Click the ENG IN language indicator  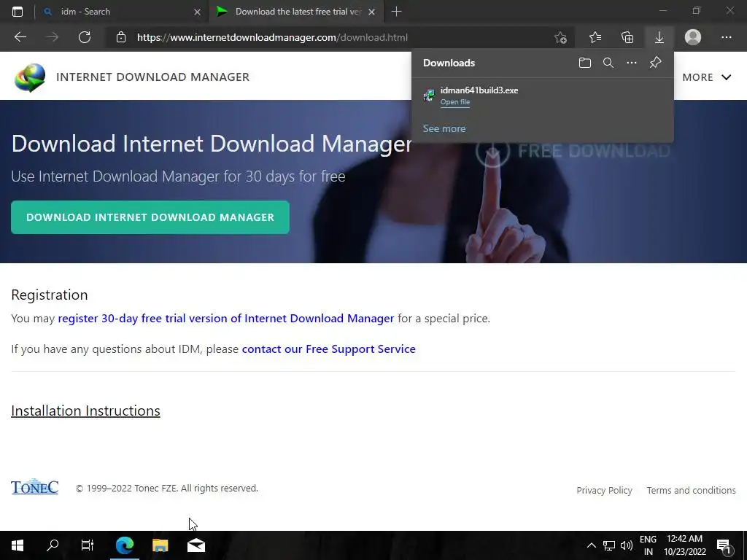click(648, 545)
